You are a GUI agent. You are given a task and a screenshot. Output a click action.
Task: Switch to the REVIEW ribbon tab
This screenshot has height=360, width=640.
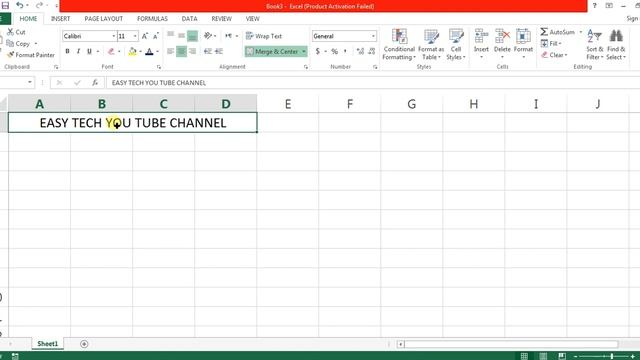[222, 19]
